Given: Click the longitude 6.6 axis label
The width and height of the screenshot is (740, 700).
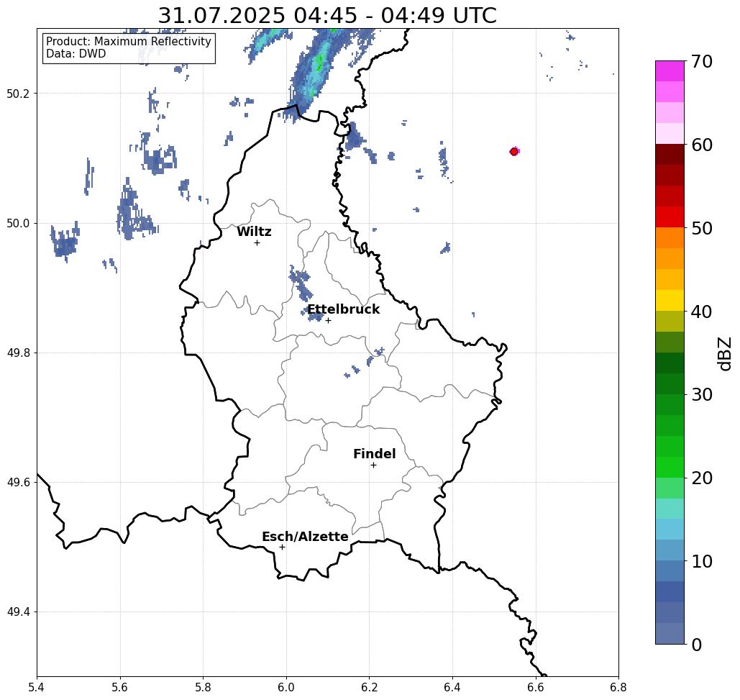Looking at the screenshot, I should click(x=535, y=687).
